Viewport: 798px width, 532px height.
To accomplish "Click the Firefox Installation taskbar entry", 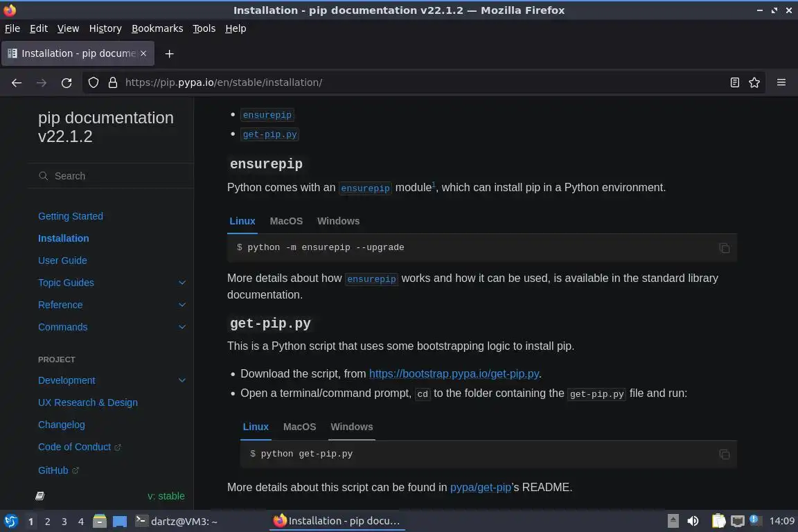I will point(337,522).
